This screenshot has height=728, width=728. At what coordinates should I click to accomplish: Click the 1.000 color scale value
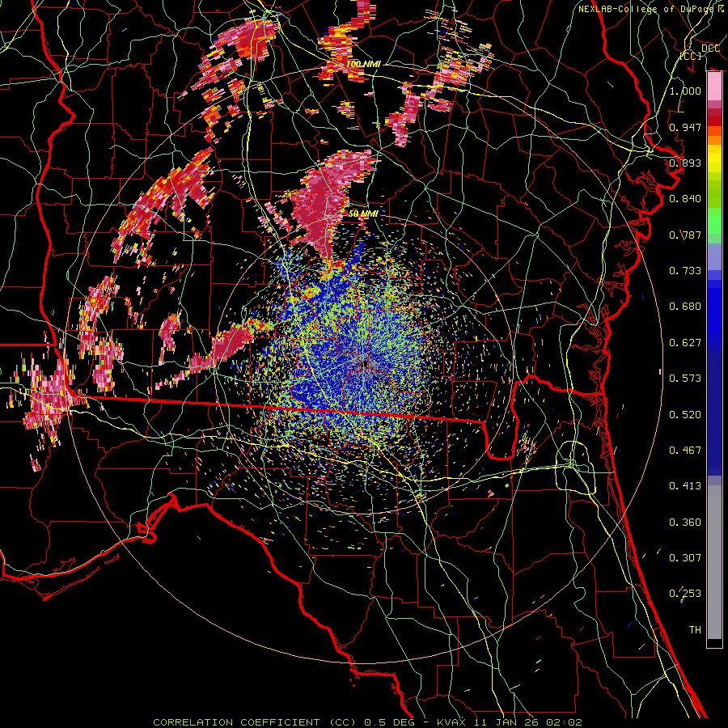pos(685,91)
